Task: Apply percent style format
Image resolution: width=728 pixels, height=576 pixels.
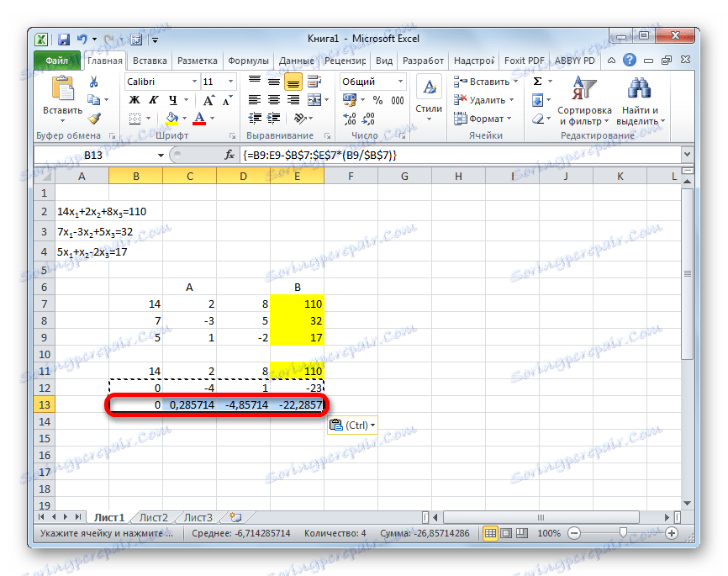Action: tap(378, 100)
